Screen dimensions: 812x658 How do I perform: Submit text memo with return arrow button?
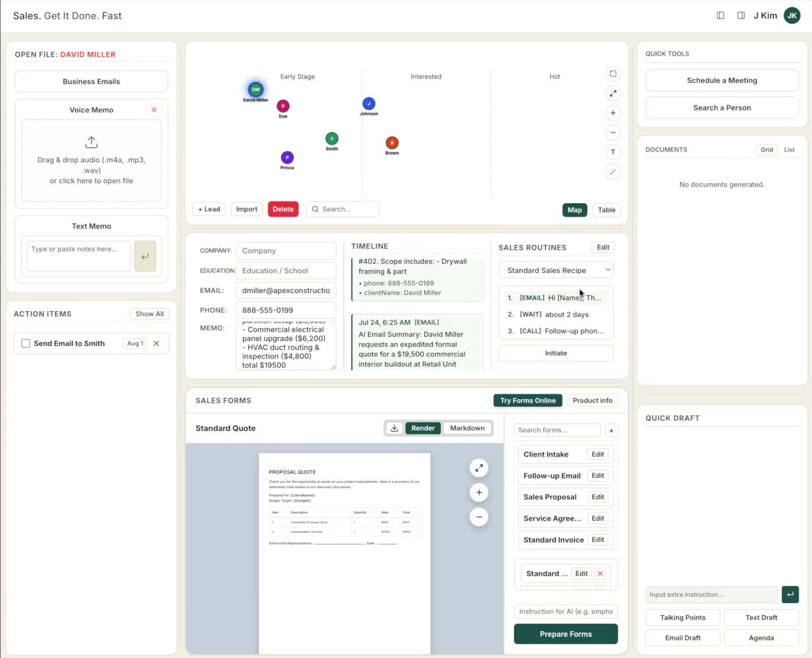145,256
